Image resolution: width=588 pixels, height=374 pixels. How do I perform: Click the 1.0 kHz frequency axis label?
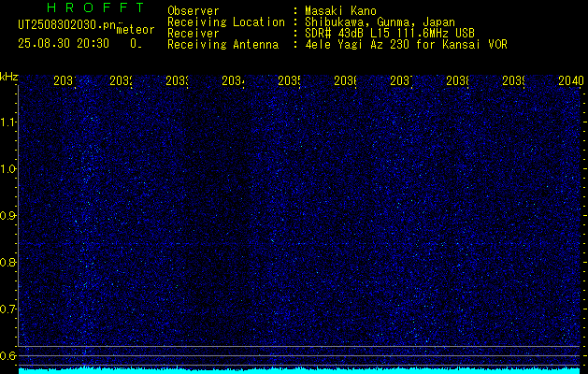(8, 169)
